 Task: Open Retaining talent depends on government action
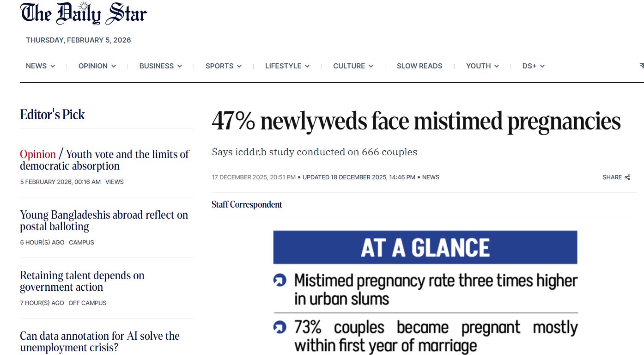[x=82, y=281]
